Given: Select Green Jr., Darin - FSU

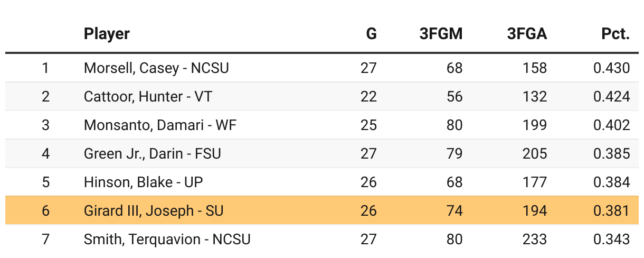Looking at the screenshot, I should tap(152, 153).
